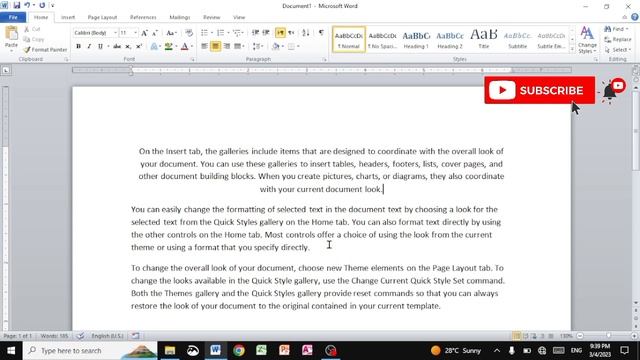
Task: Click Copy in Clipboard group
Action: (34, 39)
